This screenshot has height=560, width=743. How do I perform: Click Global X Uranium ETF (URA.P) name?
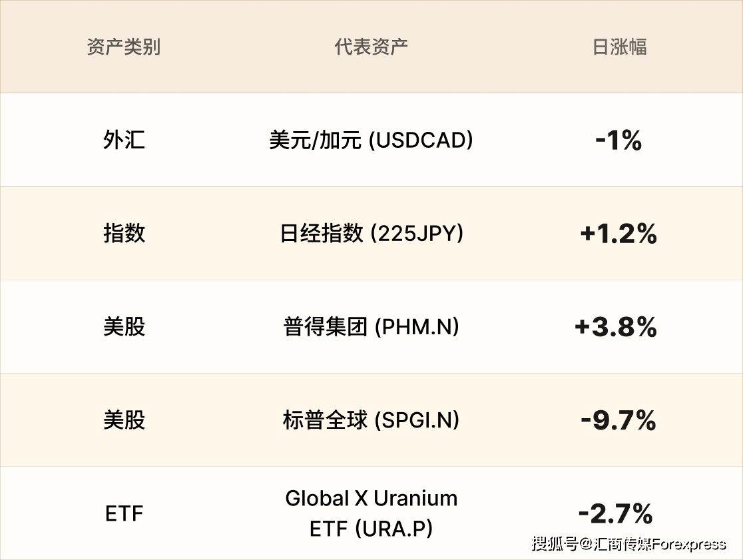(371, 513)
